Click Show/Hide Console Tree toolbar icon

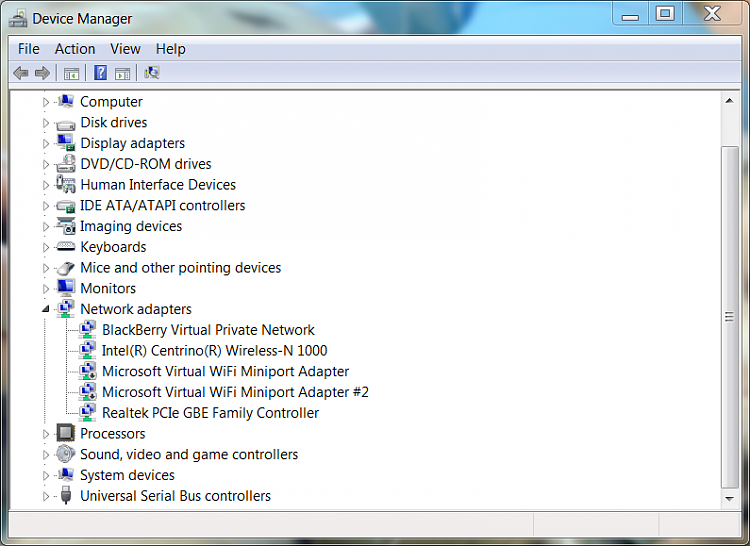click(x=71, y=74)
